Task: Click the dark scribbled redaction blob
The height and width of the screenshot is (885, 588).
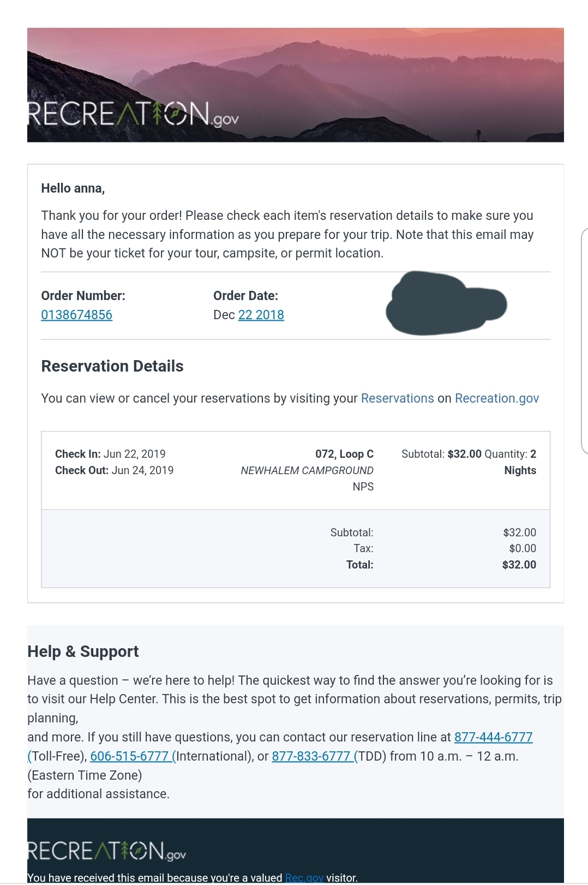Action: (x=445, y=304)
